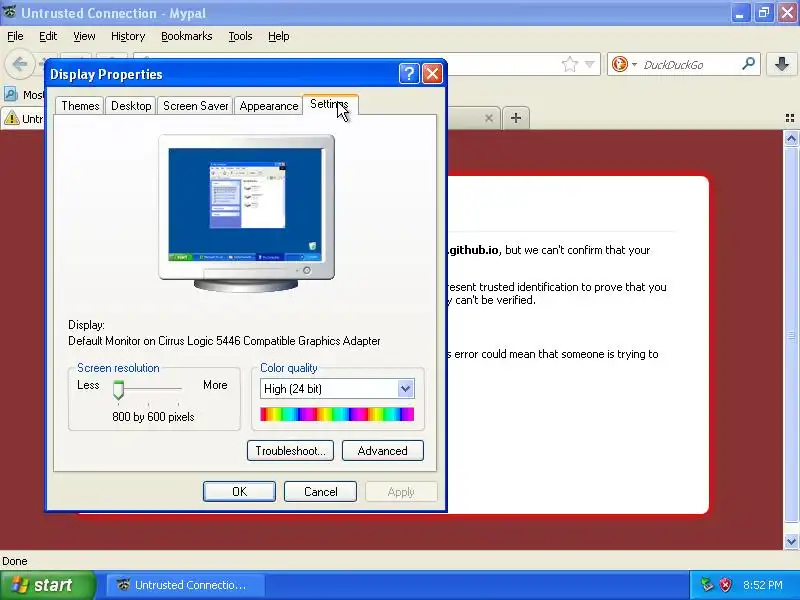Click the network tray icon in taskbar
The image size is (800, 600).
707,585
